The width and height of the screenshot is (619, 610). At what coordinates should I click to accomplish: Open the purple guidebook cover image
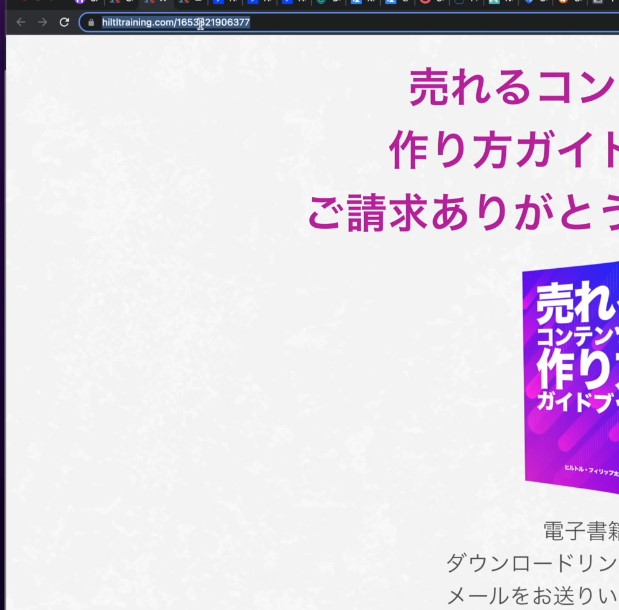(x=570, y=377)
